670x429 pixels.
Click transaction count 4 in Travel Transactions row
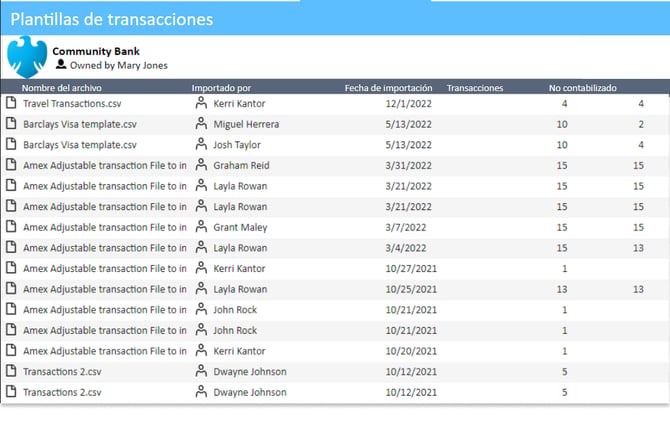[x=564, y=104]
